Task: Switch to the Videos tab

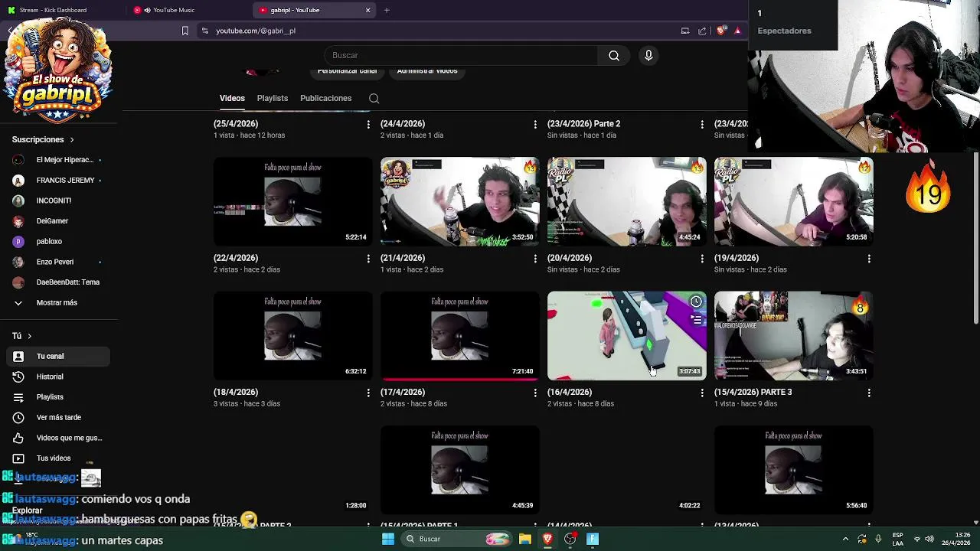Action: pyautogui.click(x=232, y=98)
